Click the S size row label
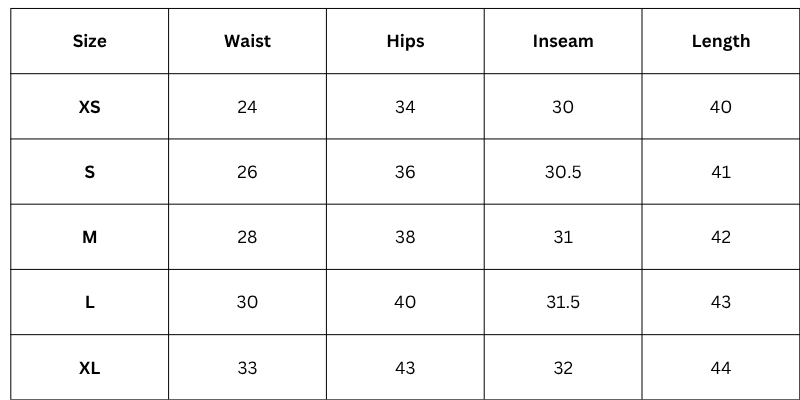The height and width of the screenshot is (400, 800). pyautogui.click(x=90, y=172)
